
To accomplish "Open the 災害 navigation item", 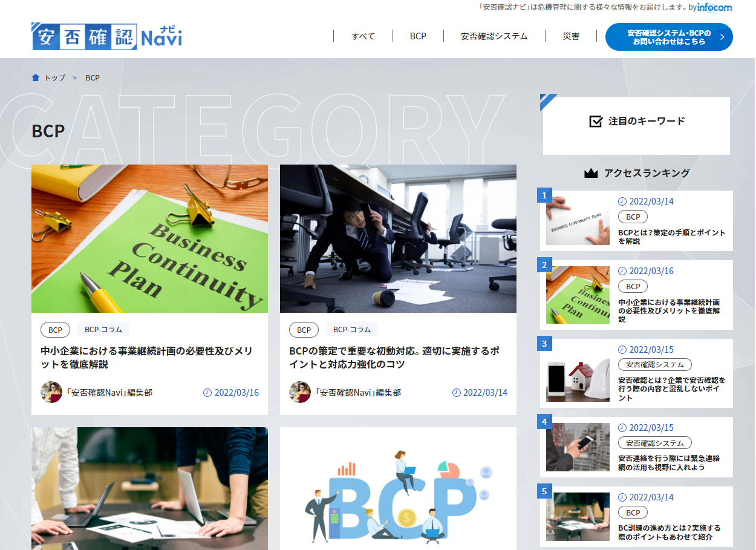I will coord(571,36).
